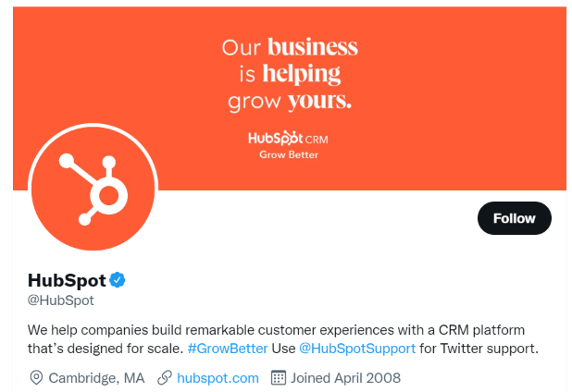Click the Joined April 2008 text

pos(345,377)
